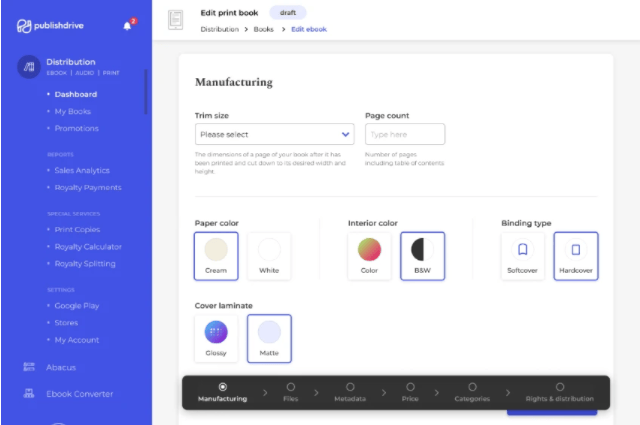Click the Ebook Converter sidebar icon
Image resolution: width=640 pixels, height=425 pixels.
pos(29,394)
